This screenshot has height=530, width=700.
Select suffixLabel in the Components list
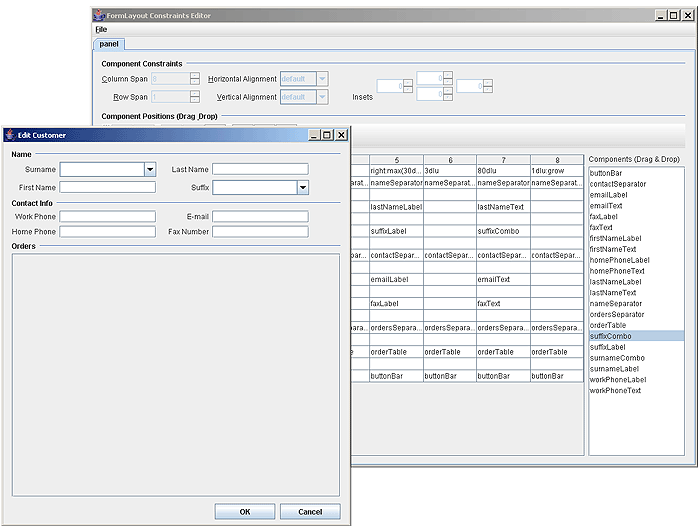(637, 347)
